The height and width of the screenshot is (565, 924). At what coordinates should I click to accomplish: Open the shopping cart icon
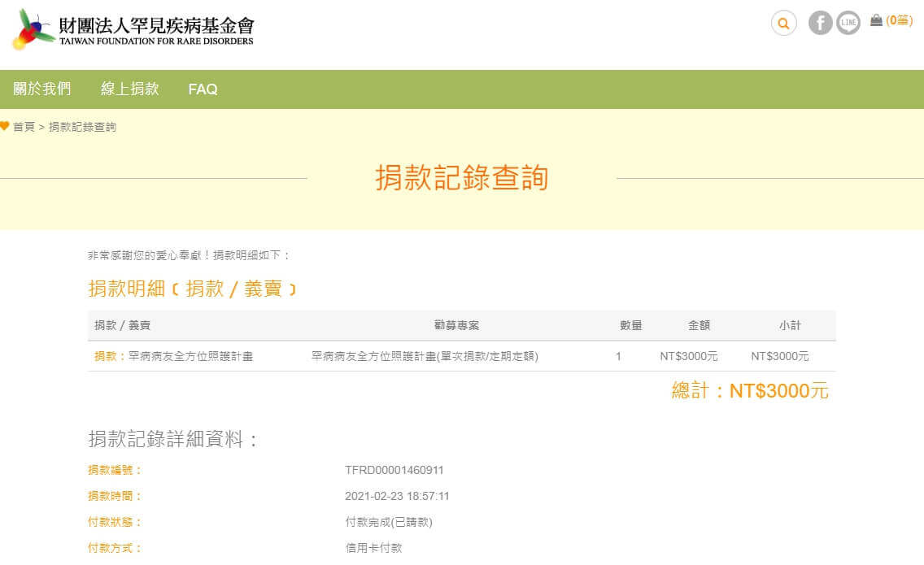876,20
